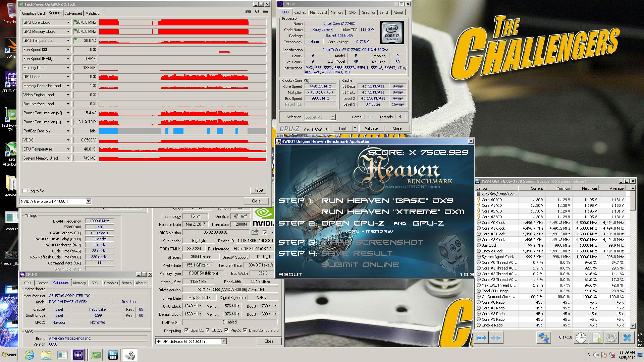The width and height of the screenshot is (644, 362).
Task: Click the Windows Start button
Action: click(9, 355)
